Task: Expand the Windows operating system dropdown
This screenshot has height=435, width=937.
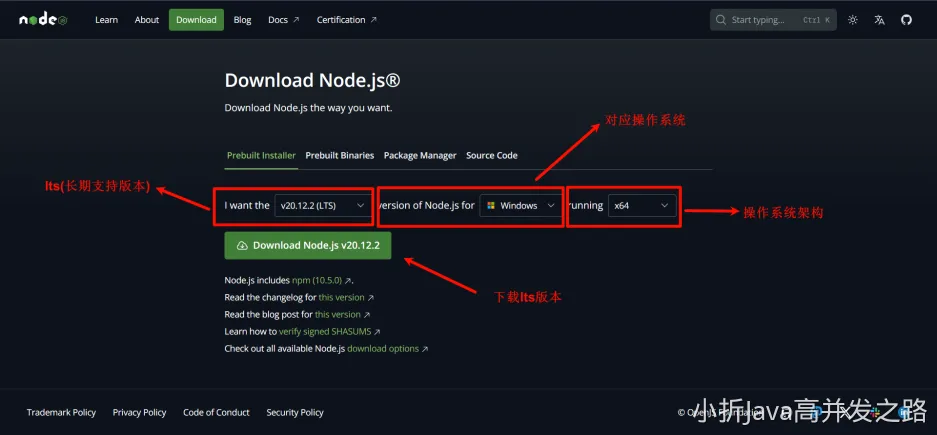Action: tap(518, 206)
